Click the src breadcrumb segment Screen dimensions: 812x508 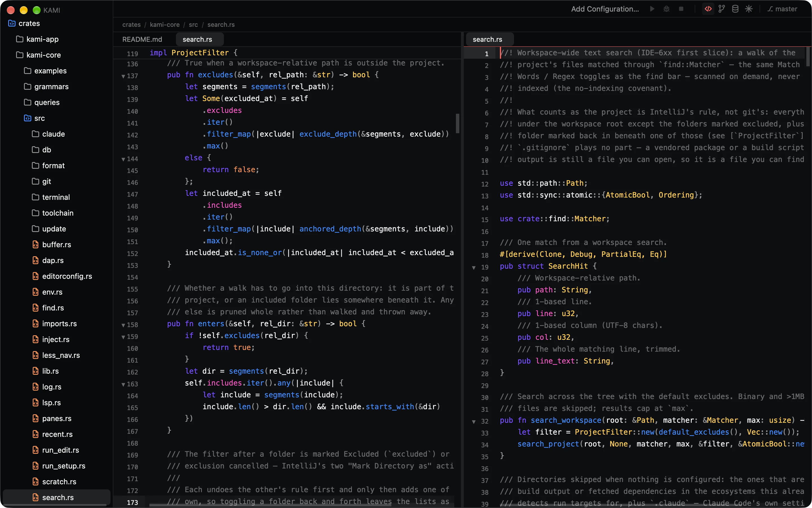(x=193, y=25)
